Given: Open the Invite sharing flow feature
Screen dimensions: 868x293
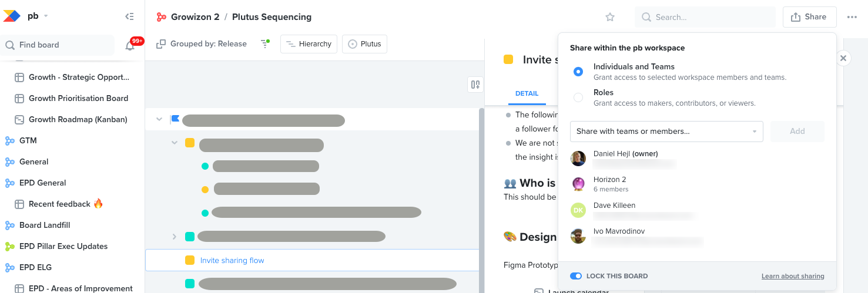Looking at the screenshot, I should [x=232, y=260].
